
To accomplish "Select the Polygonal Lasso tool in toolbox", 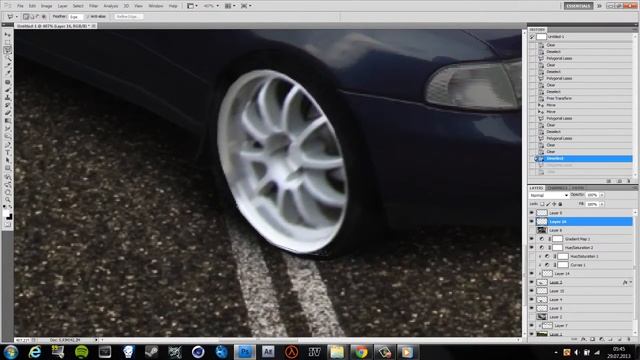I will (x=7, y=50).
